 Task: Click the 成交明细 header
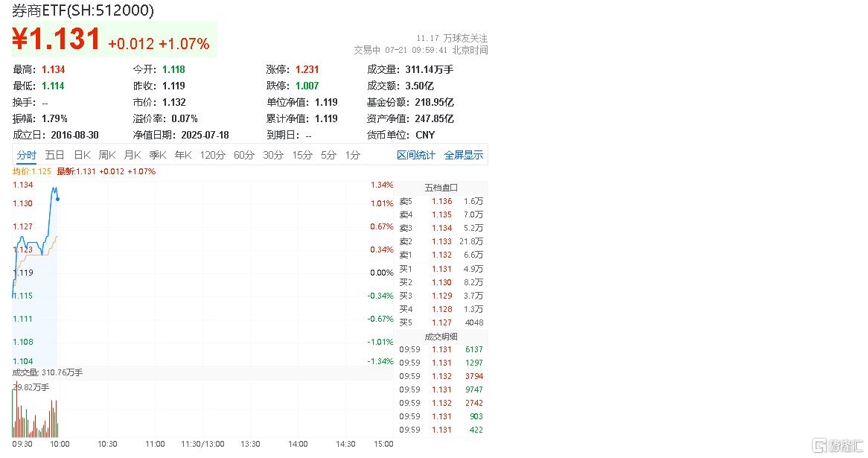(x=441, y=336)
